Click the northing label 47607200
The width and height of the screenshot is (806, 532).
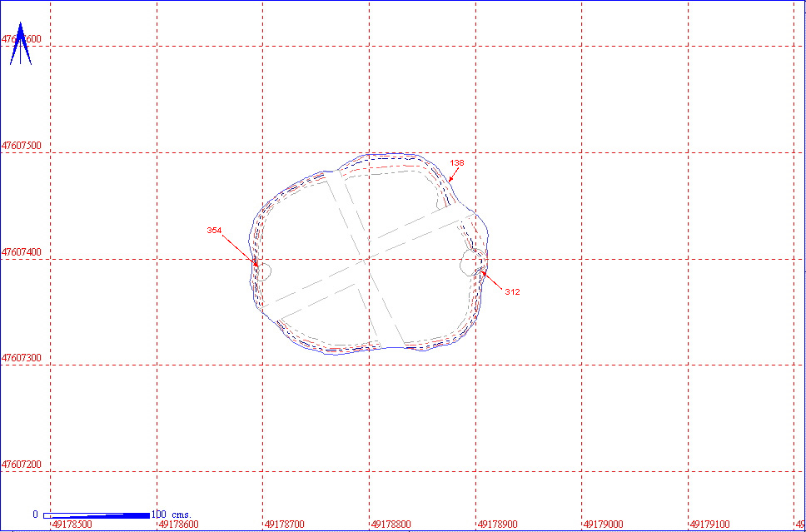click(22, 465)
